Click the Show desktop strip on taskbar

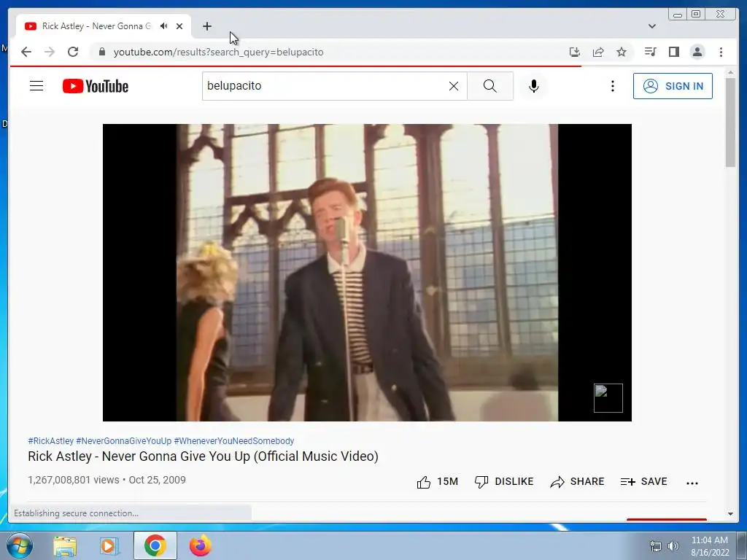click(x=742, y=546)
